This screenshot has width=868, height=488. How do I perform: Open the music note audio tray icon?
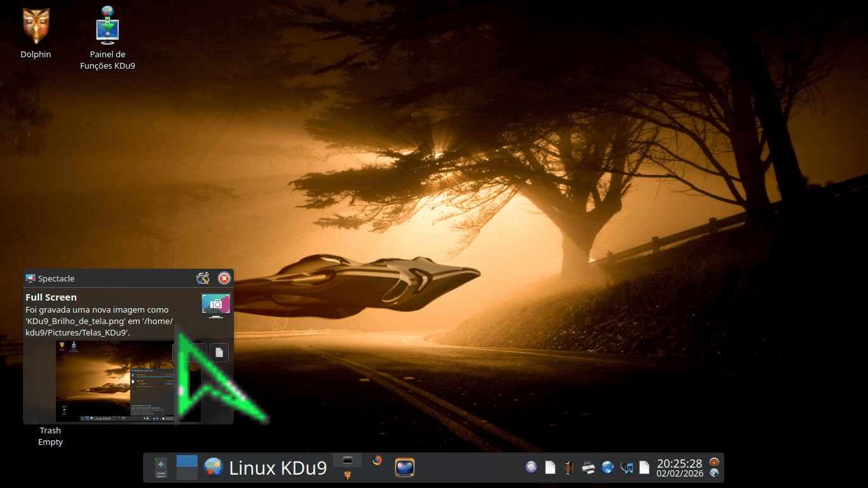coord(627,468)
